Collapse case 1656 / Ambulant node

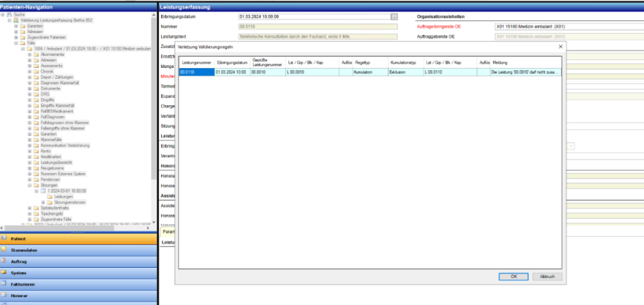(x=23, y=49)
